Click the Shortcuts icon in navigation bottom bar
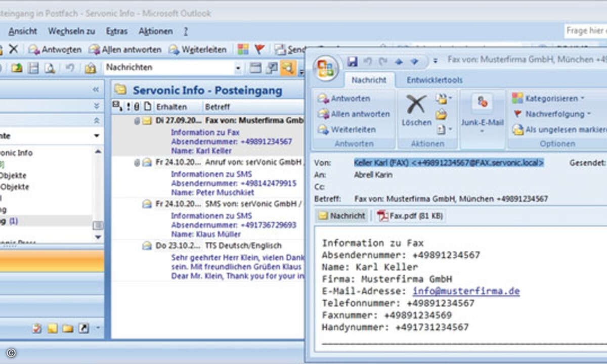Image resolution: width=607 pixels, height=364 pixels. [83, 329]
